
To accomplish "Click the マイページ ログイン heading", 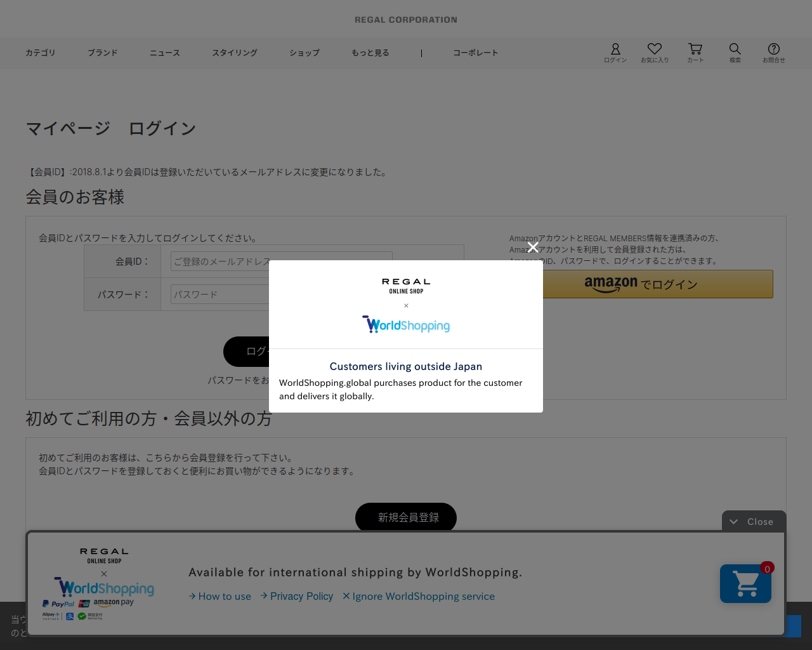I will pyautogui.click(x=111, y=128).
